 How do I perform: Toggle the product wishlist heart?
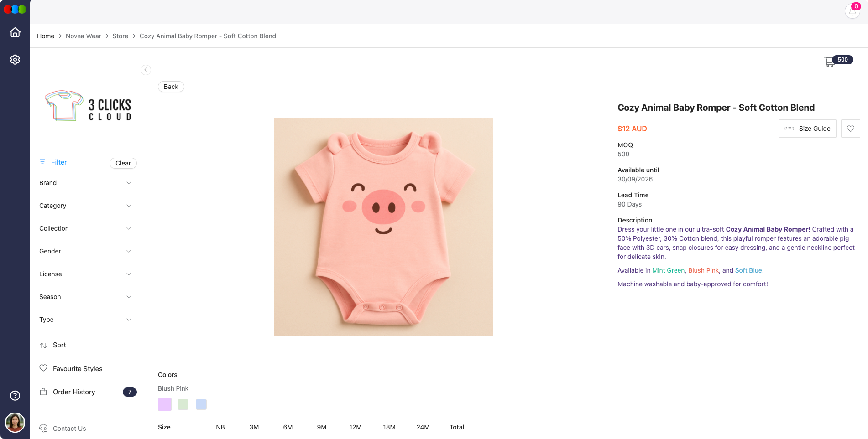[x=850, y=129]
